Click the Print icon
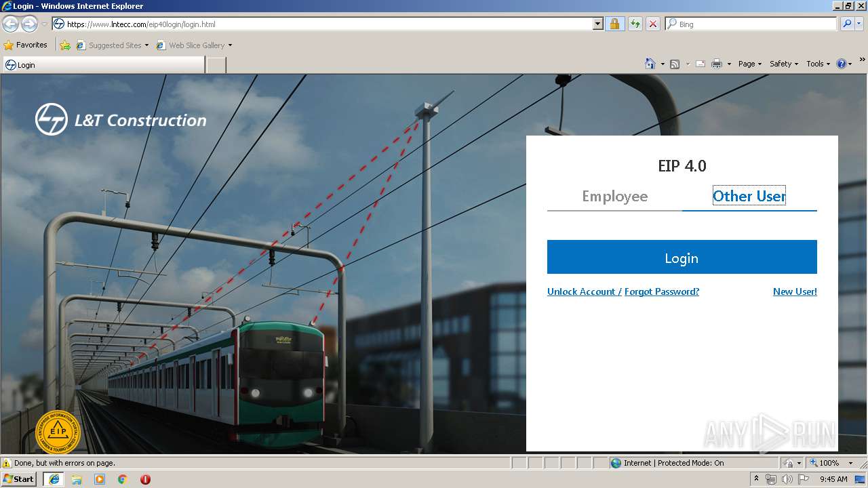 [x=717, y=64]
